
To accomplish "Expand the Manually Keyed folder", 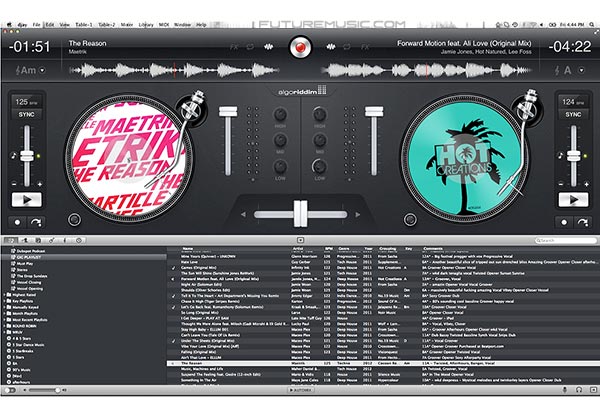I will click(x=5, y=307).
